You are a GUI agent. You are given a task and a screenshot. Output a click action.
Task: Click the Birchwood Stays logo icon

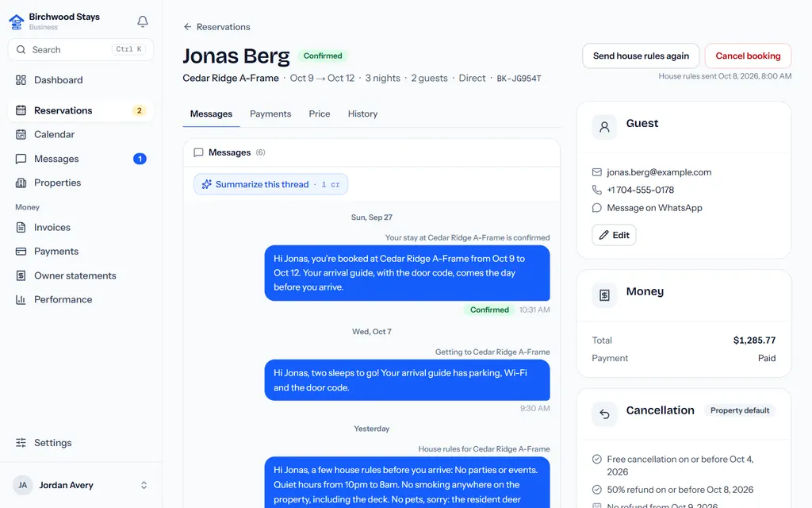17,21
